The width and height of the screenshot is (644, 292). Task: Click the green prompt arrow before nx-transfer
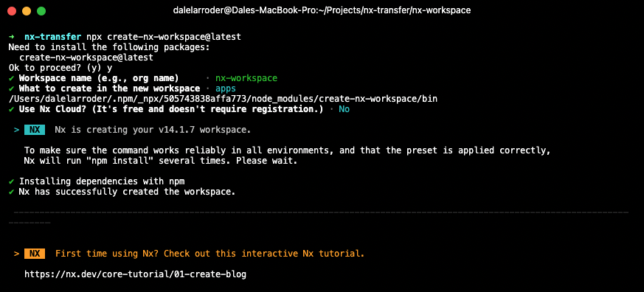point(11,37)
